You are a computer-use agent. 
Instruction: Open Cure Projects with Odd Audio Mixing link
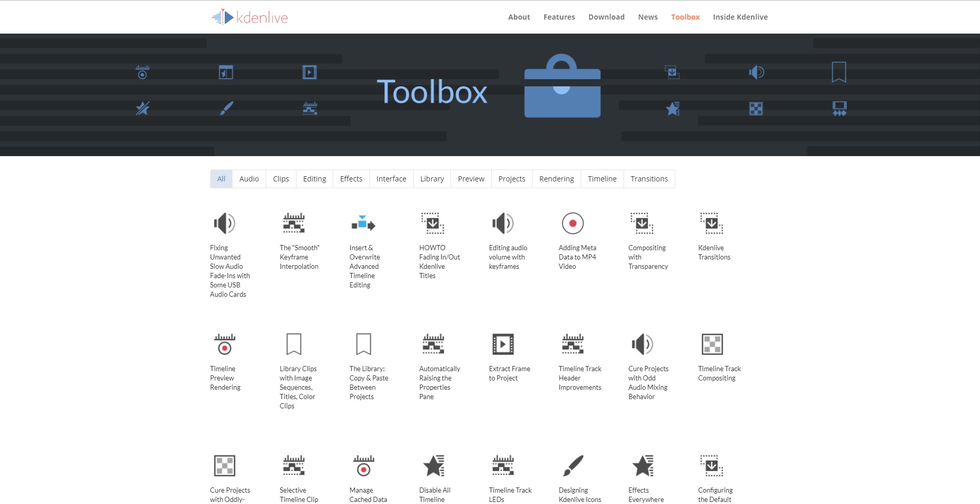(x=648, y=383)
